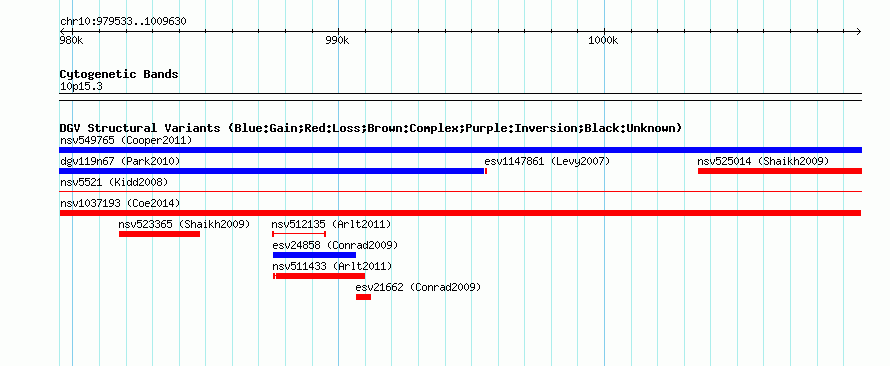Click the Cytogenetic Bands track title
890x366 pixels.
[119, 74]
